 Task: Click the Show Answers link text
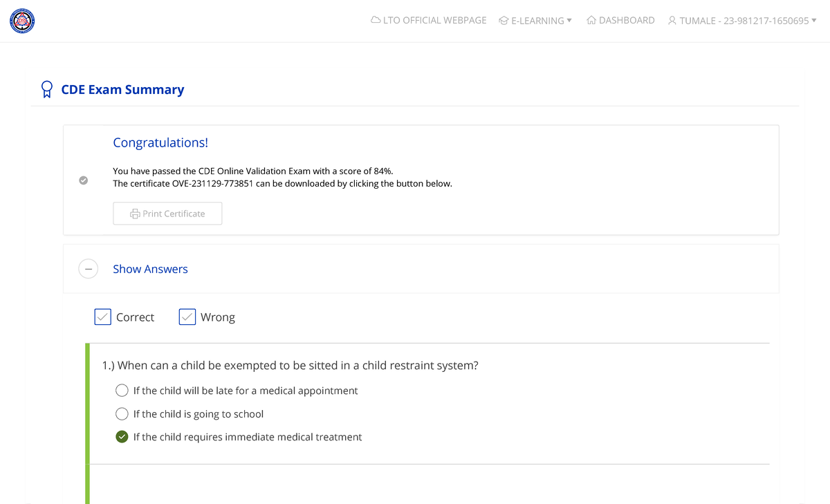click(150, 269)
